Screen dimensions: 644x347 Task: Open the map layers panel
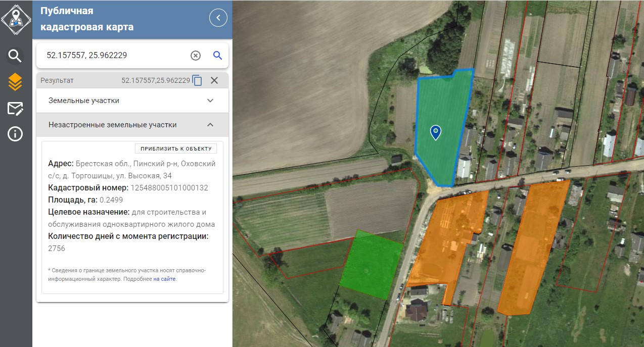[x=15, y=82]
